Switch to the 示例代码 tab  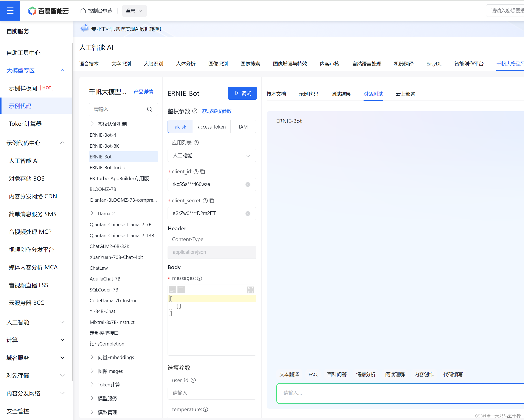pyautogui.click(x=308, y=94)
